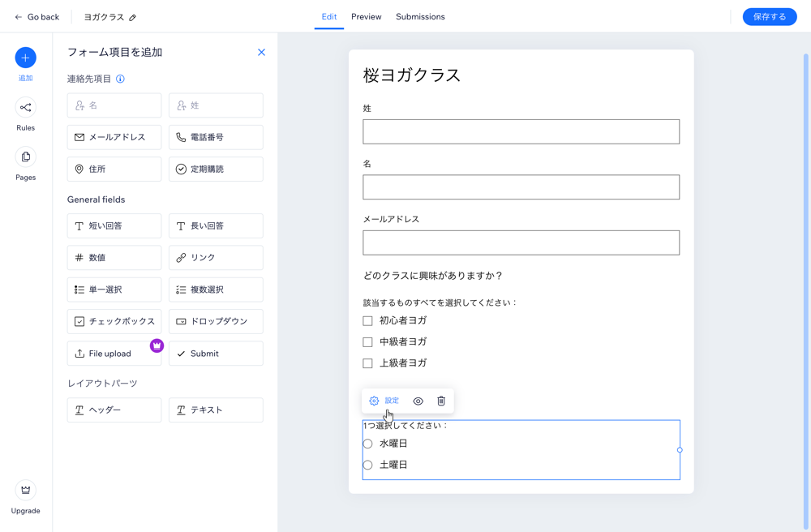Click the 保存する button
811x532 pixels.
pos(769,17)
